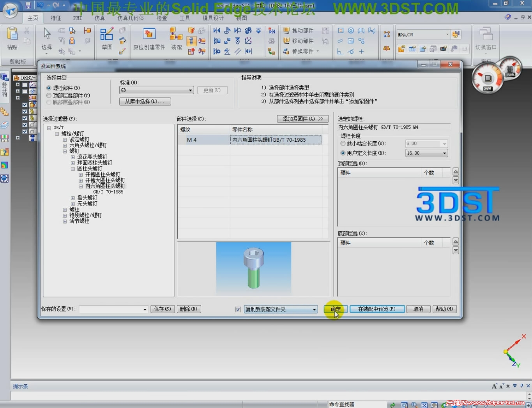Collapse the GB/T root node in the filter tree
This screenshot has width=532, height=408.
pos(49,128)
